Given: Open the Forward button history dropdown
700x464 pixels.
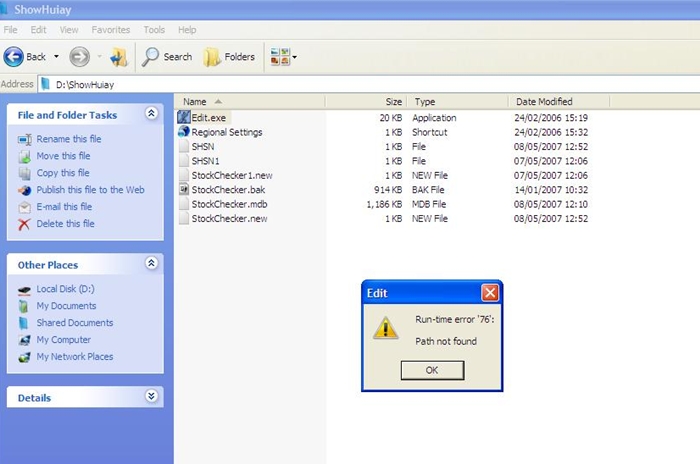Looking at the screenshot, I should click(99, 57).
